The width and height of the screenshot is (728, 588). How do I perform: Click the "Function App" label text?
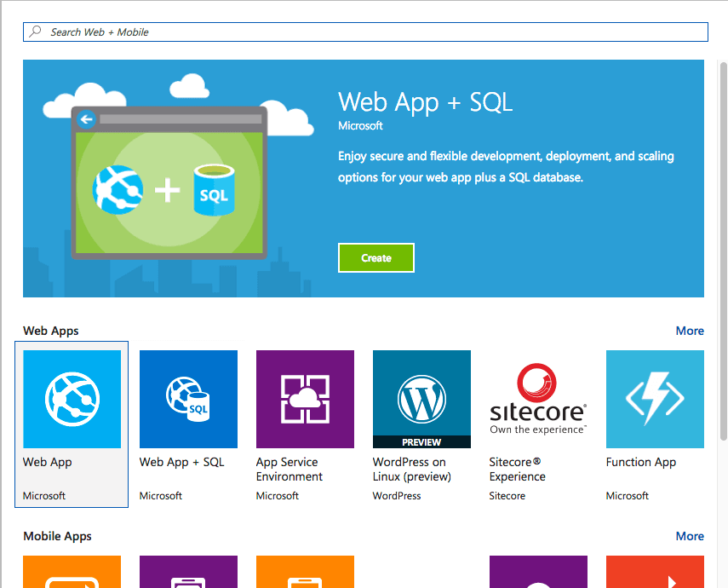640,462
